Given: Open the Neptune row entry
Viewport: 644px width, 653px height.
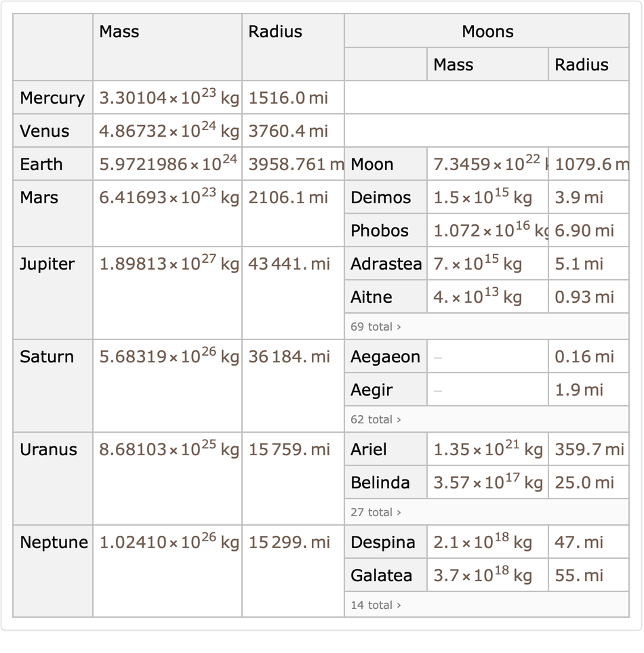Looking at the screenshot, I should click(54, 542).
